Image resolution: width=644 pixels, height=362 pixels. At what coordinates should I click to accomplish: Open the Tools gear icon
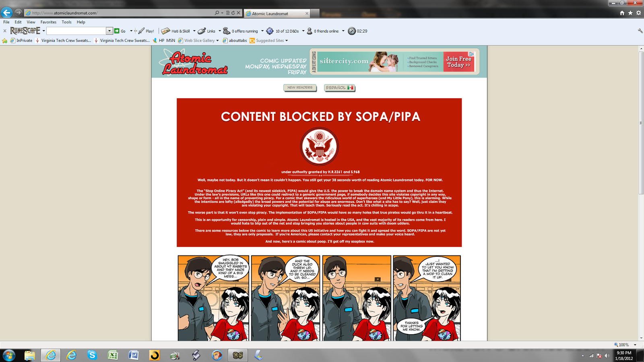[x=638, y=13]
